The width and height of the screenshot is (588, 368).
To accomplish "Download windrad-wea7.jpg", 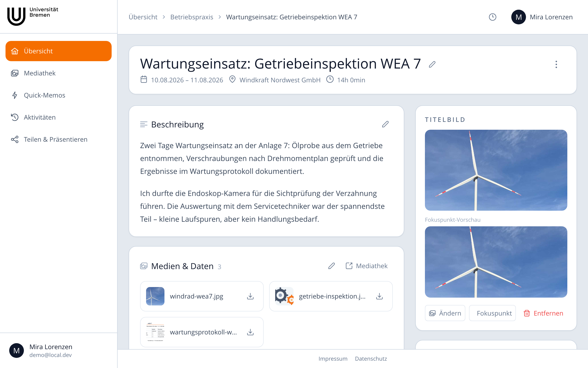I will coord(250,296).
